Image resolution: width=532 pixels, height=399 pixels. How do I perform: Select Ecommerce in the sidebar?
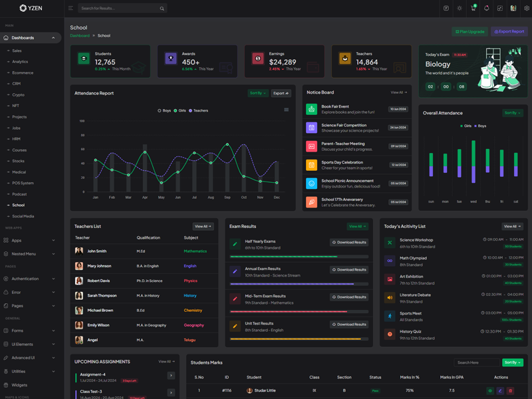click(x=23, y=72)
